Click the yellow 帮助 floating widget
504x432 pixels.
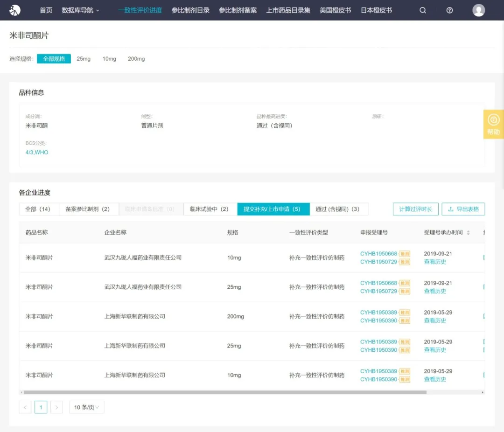pos(493,124)
